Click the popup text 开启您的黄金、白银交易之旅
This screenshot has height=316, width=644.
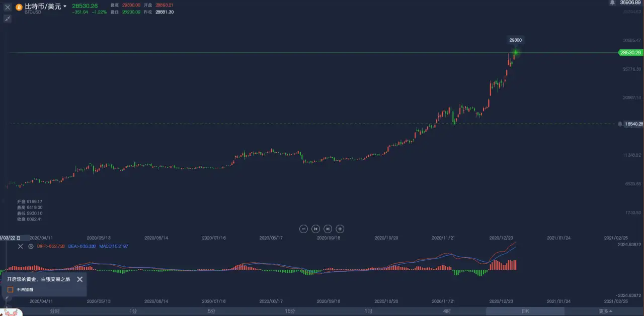[38, 279]
